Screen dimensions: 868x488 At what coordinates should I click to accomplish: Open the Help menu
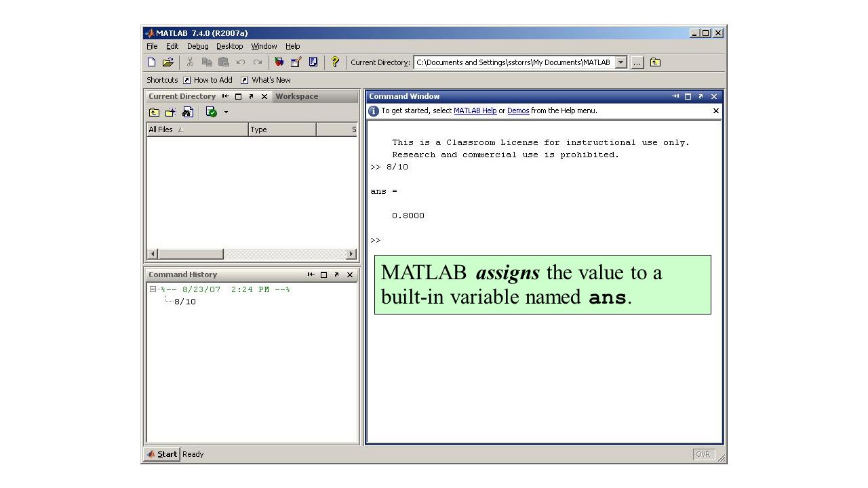click(292, 46)
